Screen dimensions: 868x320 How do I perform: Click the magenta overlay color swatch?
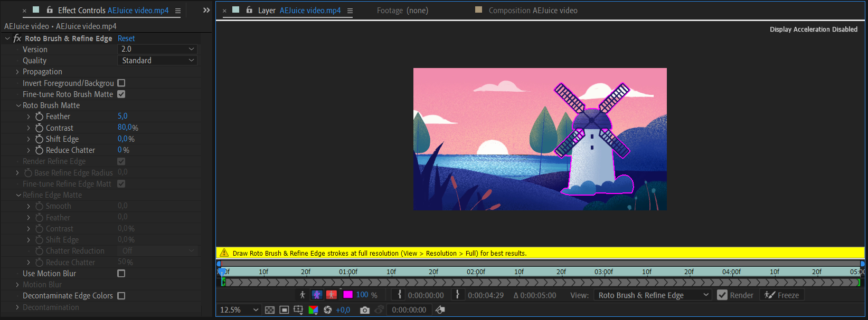[348, 295]
